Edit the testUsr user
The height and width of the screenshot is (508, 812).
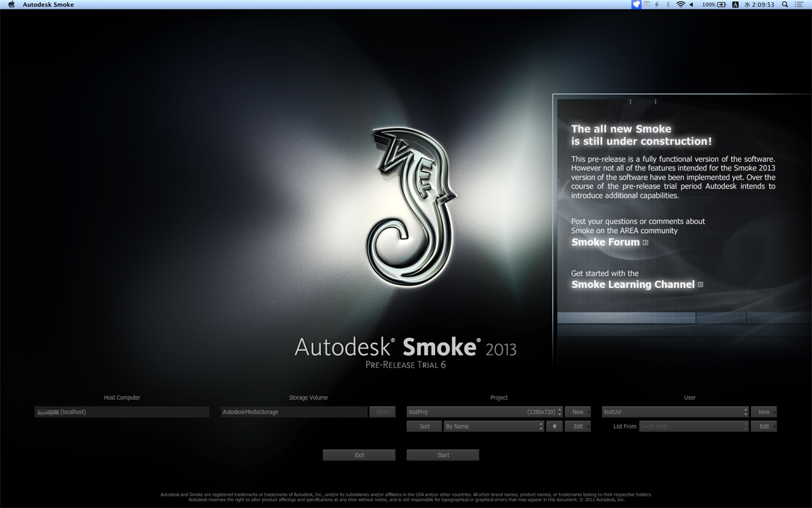click(x=763, y=426)
